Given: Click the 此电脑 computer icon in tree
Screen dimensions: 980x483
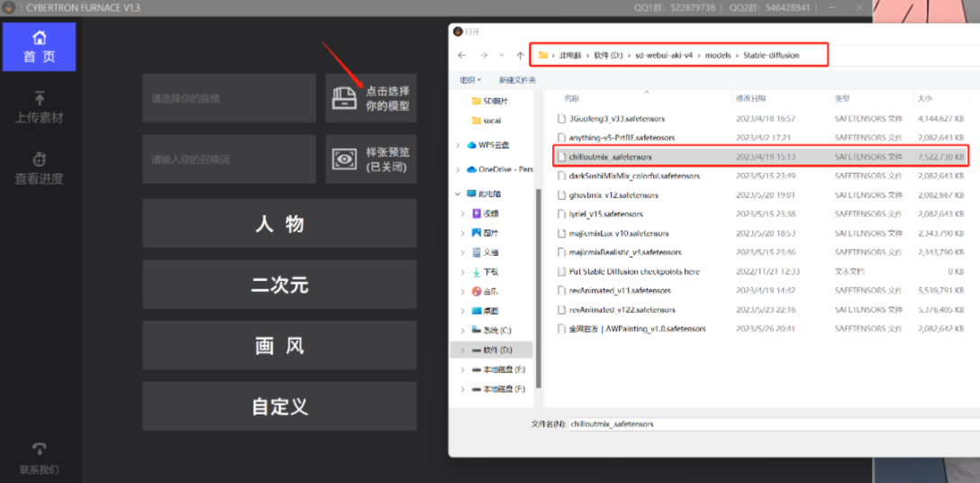Looking at the screenshot, I should click(x=472, y=194).
